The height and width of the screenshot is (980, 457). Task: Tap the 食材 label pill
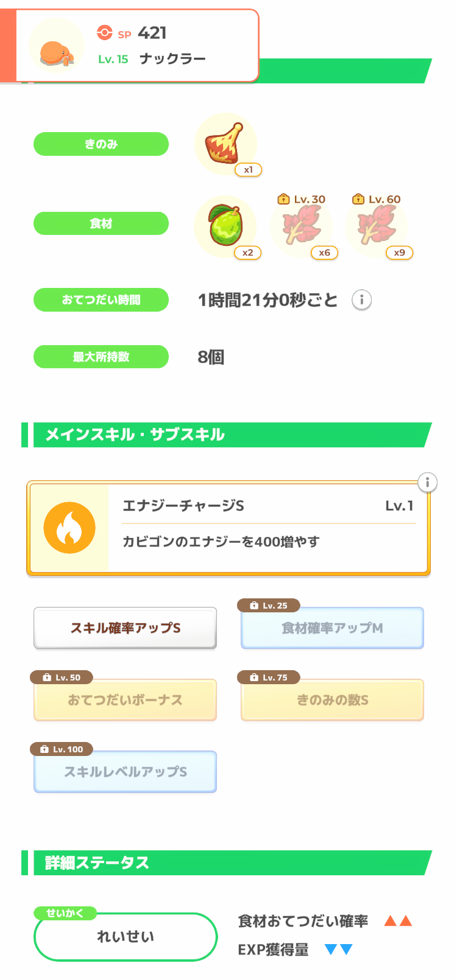click(x=101, y=223)
